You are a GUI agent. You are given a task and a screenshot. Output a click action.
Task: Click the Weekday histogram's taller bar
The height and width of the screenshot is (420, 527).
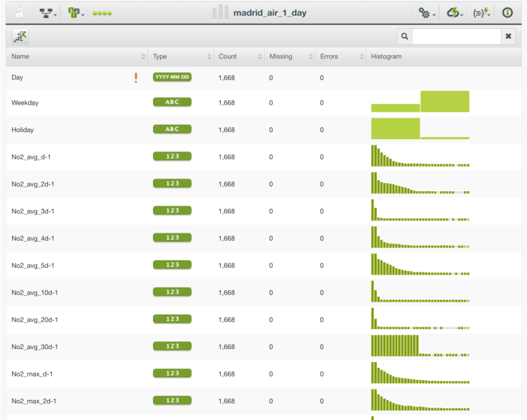[x=444, y=101]
